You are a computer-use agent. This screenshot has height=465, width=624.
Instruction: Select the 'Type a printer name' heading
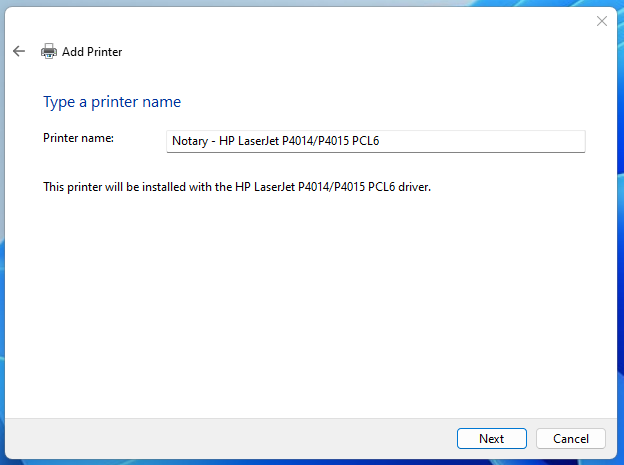click(112, 102)
